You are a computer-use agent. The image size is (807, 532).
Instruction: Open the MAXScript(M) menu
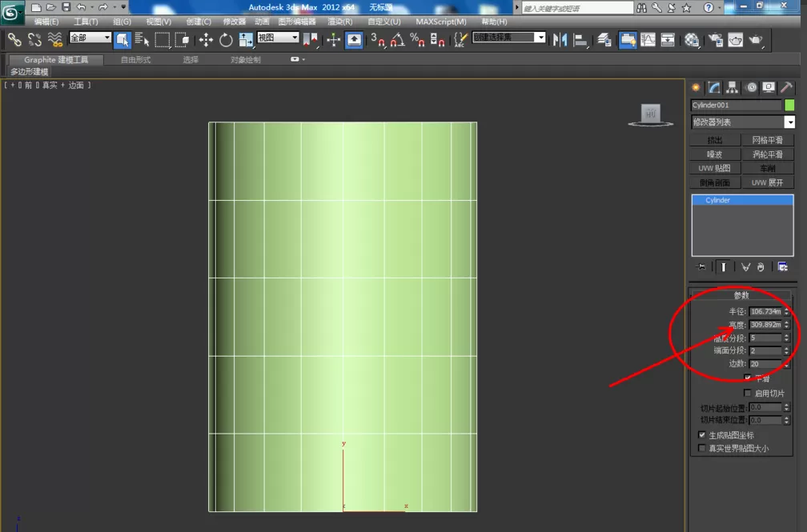[x=441, y=22]
